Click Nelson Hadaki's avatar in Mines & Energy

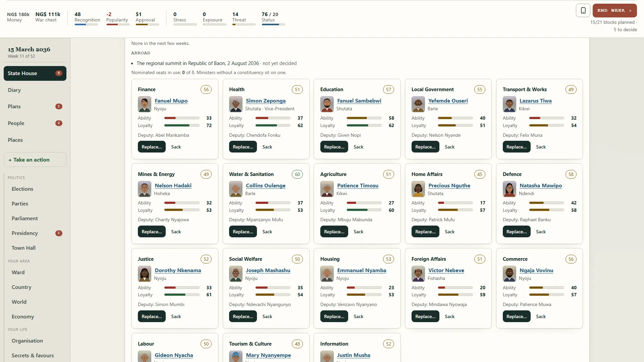[x=145, y=189]
